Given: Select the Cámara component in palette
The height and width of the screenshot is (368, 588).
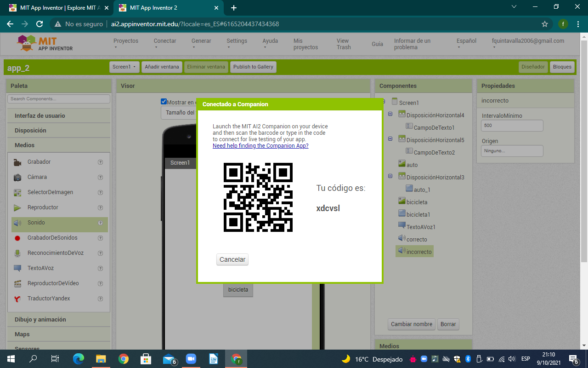Looking at the screenshot, I should (x=37, y=177).
